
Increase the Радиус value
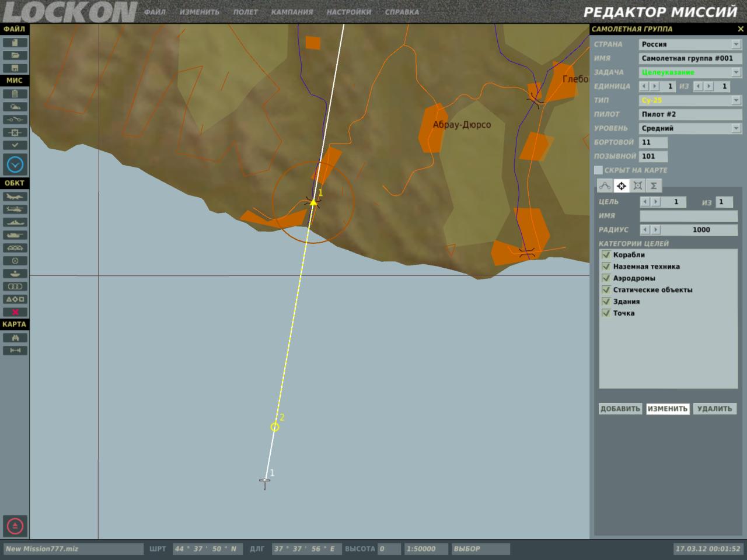pyautogui.click(x=655, y=230)
